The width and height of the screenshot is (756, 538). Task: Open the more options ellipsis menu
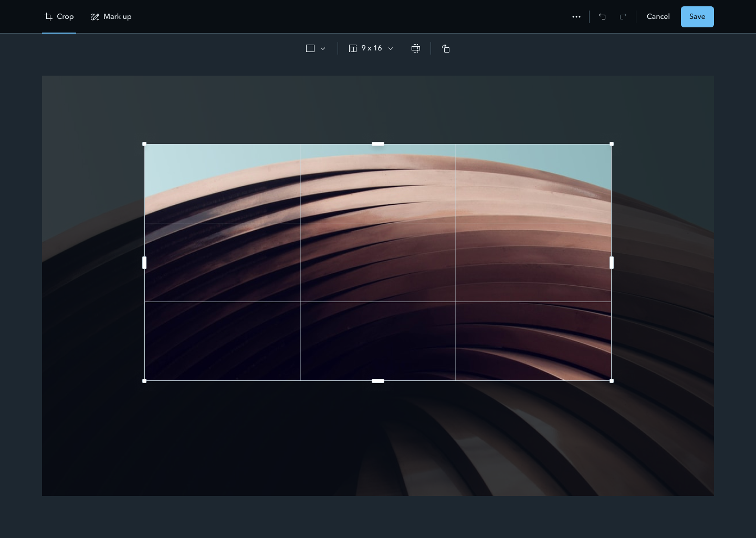(x=576, y=16)
